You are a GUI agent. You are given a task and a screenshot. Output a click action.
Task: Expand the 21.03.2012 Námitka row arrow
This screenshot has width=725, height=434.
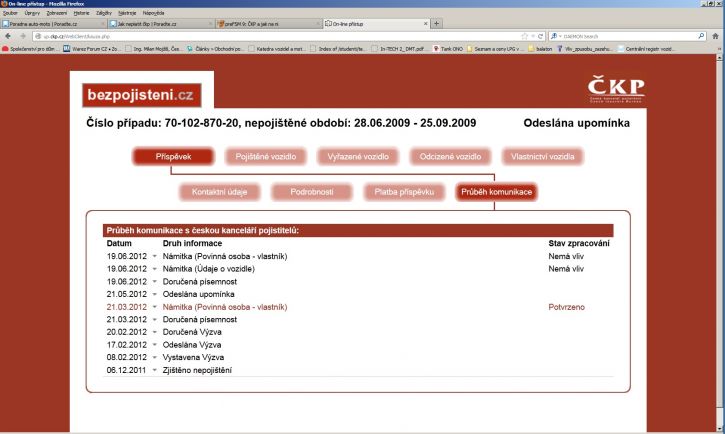154,307
